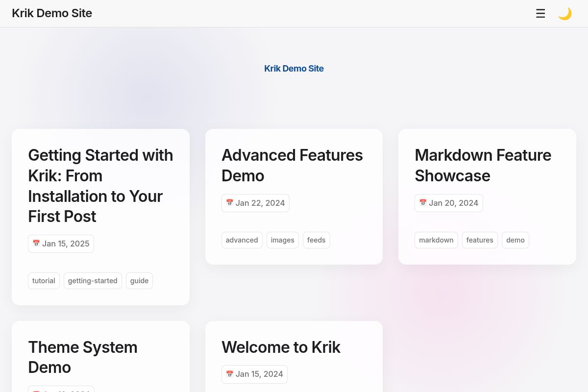Select the advanced tag

tap(242, 240)
